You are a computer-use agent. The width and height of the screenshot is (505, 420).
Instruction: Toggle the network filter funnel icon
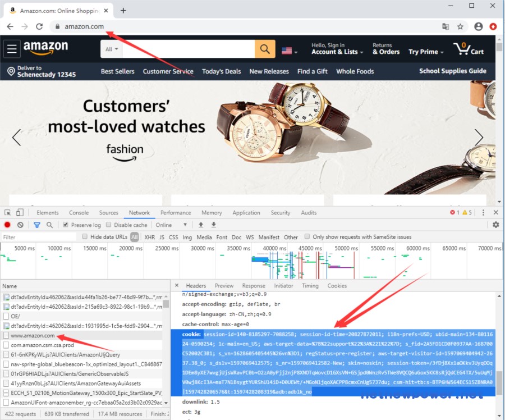[x=37, y=225]
